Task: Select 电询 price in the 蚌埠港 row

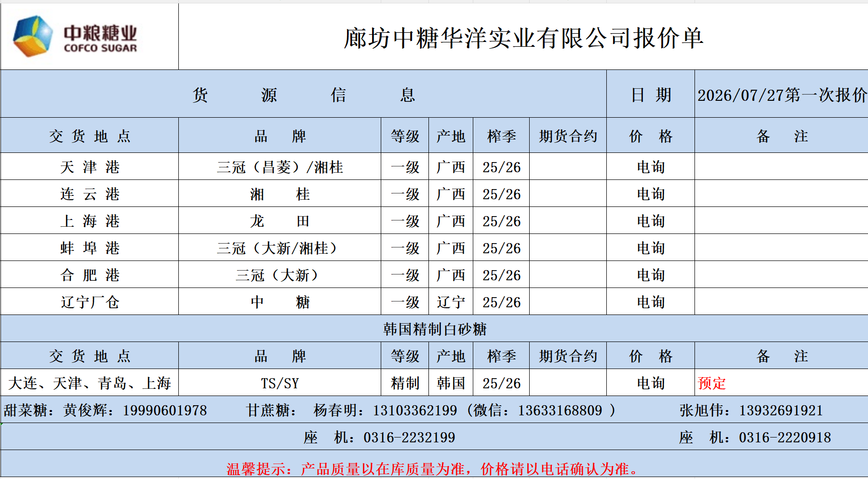Action: (x=651, y=248)
